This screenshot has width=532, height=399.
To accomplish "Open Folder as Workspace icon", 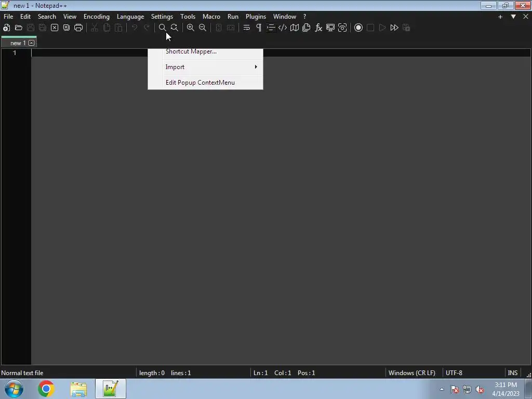I will [x=330, y=28].
